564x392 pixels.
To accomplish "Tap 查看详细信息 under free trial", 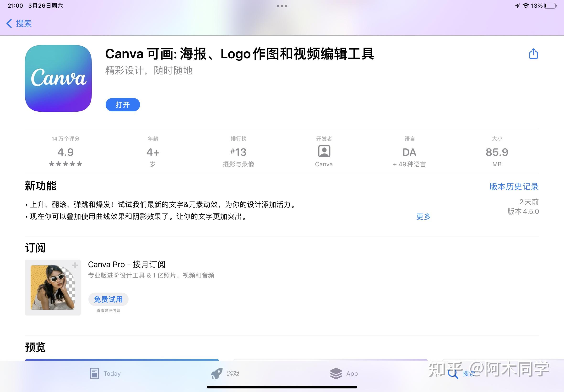I will [108, 311].
